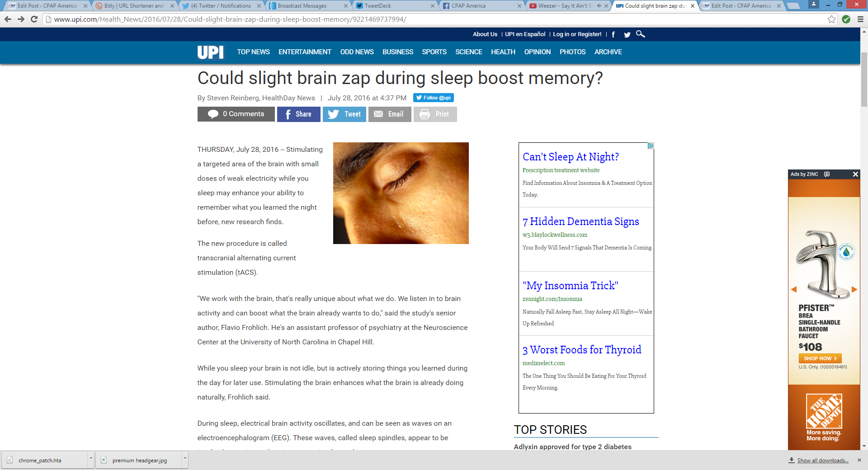Open UPI's Twitter bird icon in header
868x470 pixels.
click(x=627, y=34)
